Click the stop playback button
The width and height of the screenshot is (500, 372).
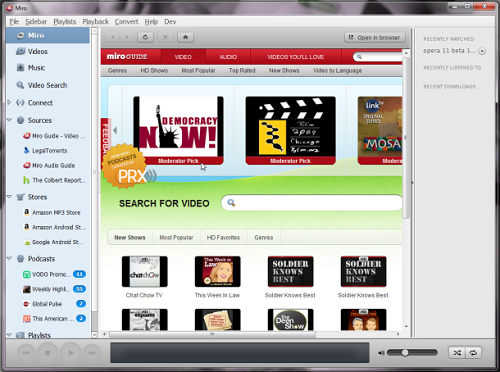pos(47,353)
